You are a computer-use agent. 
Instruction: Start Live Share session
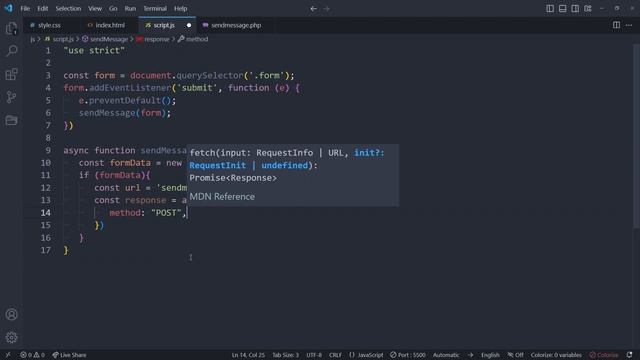[x=69, y=355]
